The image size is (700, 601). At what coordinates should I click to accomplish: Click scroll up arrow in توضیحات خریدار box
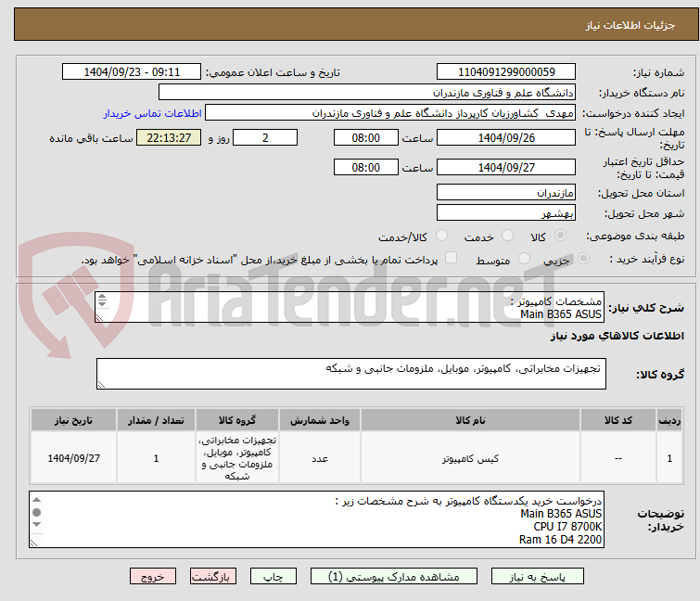[36, 500]
